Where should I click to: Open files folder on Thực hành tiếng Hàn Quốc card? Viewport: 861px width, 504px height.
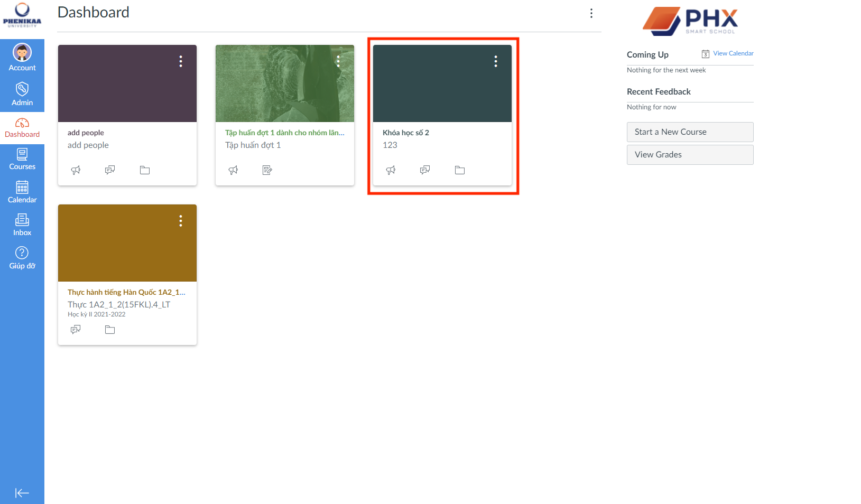point(110,330)
